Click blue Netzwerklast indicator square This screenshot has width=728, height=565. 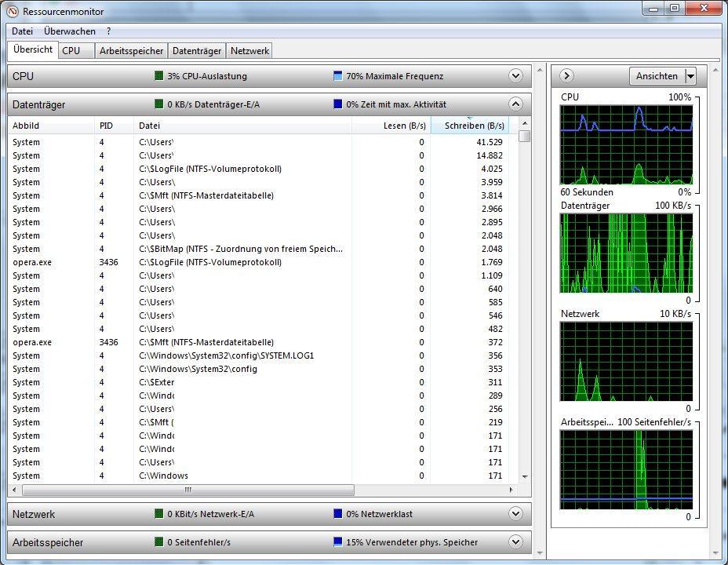[x=338, y=513]
